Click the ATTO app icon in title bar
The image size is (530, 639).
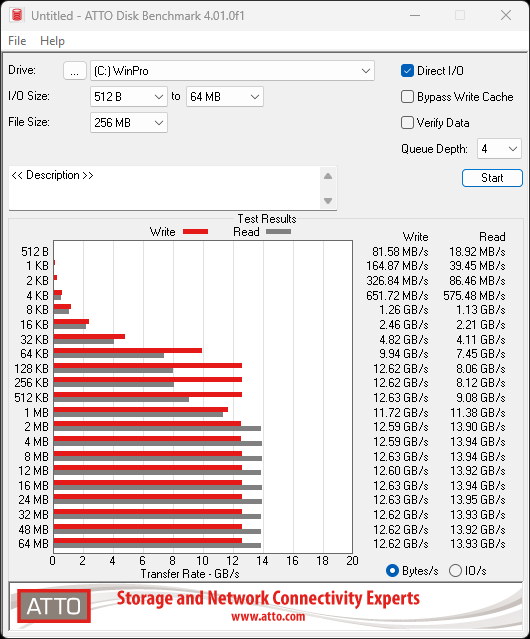point(17,15)
